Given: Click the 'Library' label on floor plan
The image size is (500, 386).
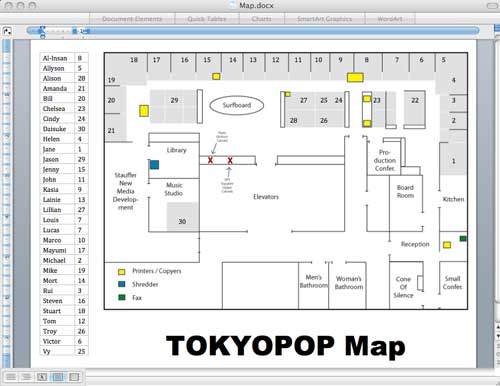Looking at the screenshot, I should [176, 150].
